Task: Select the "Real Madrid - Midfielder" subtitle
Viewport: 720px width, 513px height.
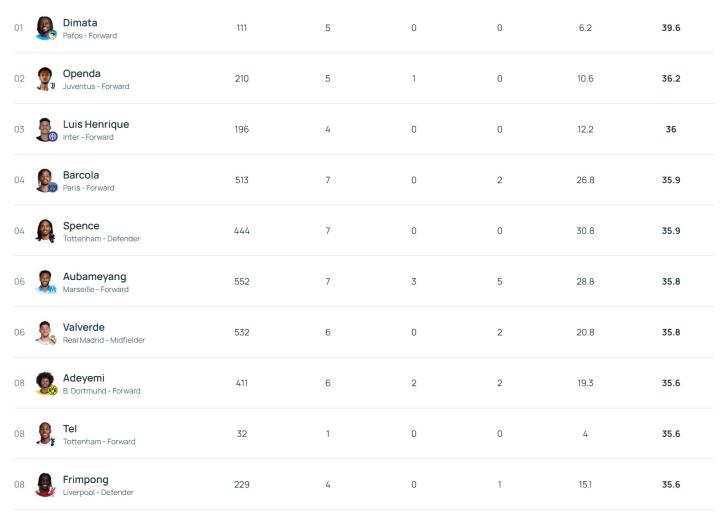Action: (104, 340)
